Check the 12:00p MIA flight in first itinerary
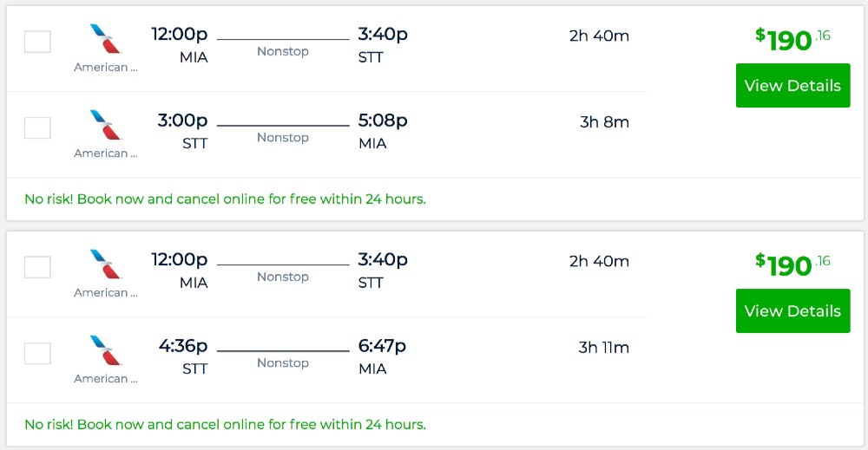 tap(37, 42)
